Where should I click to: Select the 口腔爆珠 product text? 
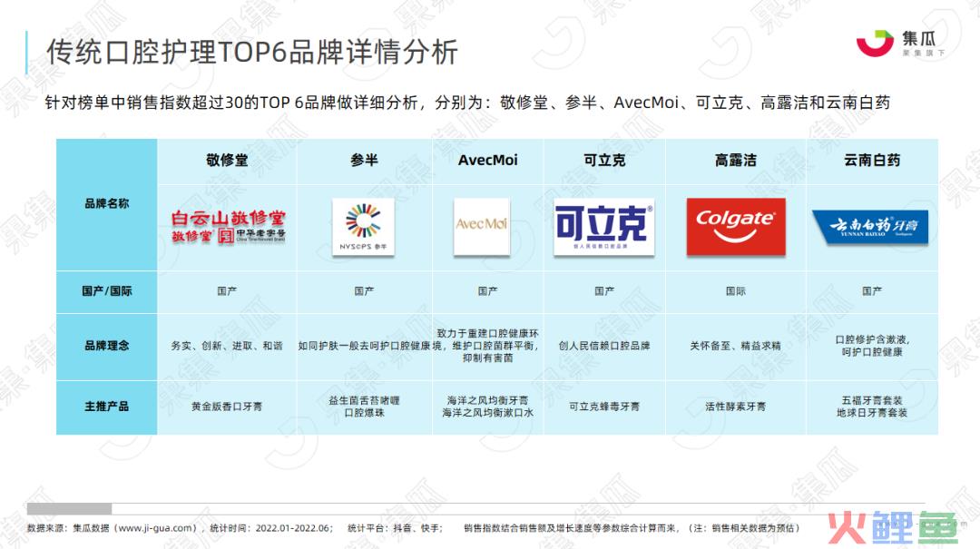(x=365, y=413)
